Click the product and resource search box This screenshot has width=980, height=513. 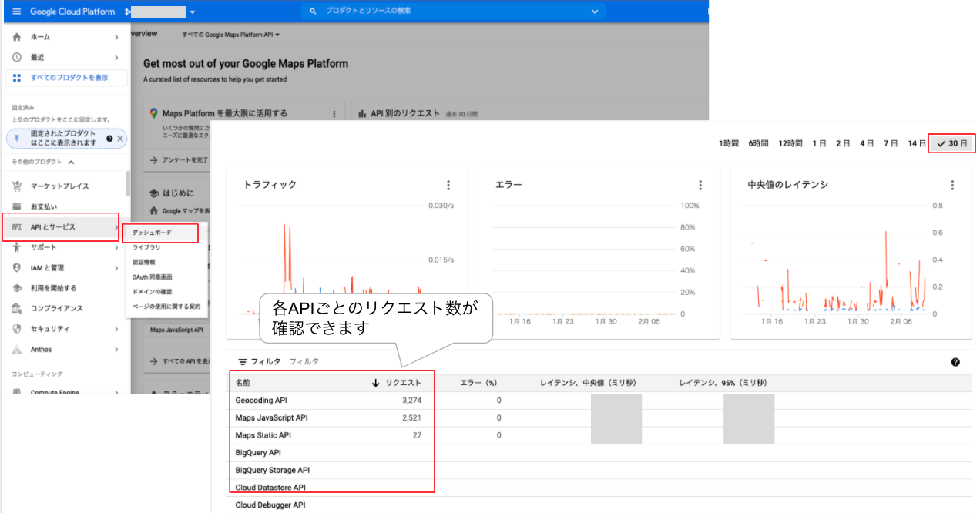click(455, 12)
